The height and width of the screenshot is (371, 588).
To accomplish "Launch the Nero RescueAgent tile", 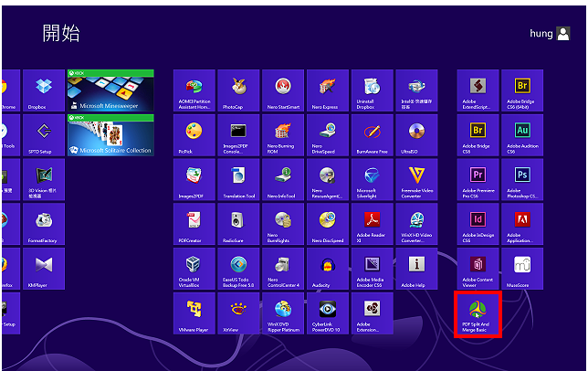I will [x=328, y=180].
